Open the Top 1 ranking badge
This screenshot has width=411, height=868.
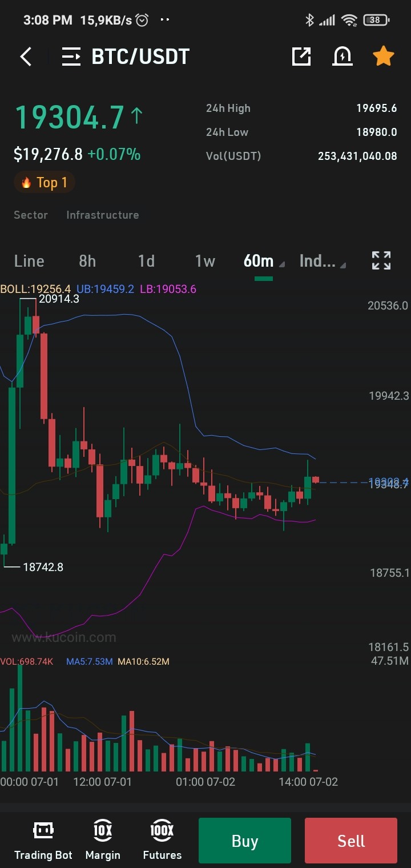pos(45,182)
